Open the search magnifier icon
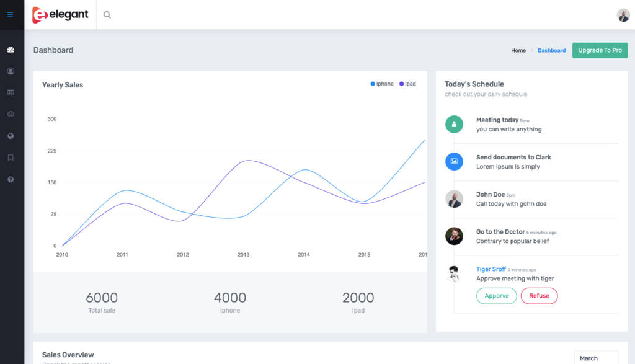The width and height of the screenshot is (635, 364). click(x=107, y=15)
